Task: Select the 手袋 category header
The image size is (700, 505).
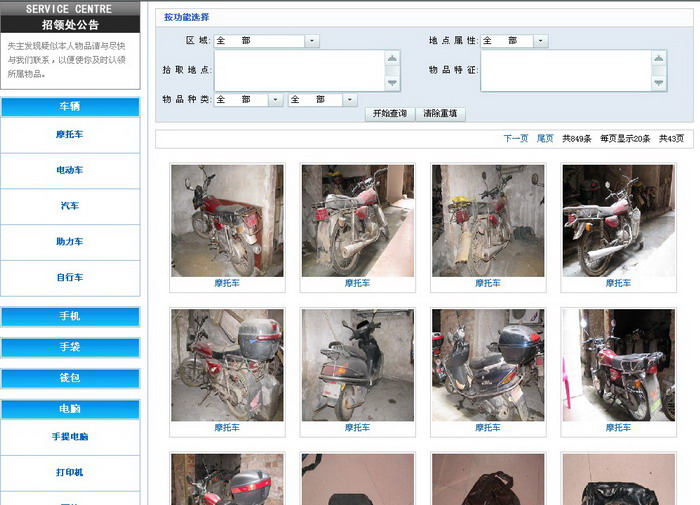Action: (x=70, y=347)
